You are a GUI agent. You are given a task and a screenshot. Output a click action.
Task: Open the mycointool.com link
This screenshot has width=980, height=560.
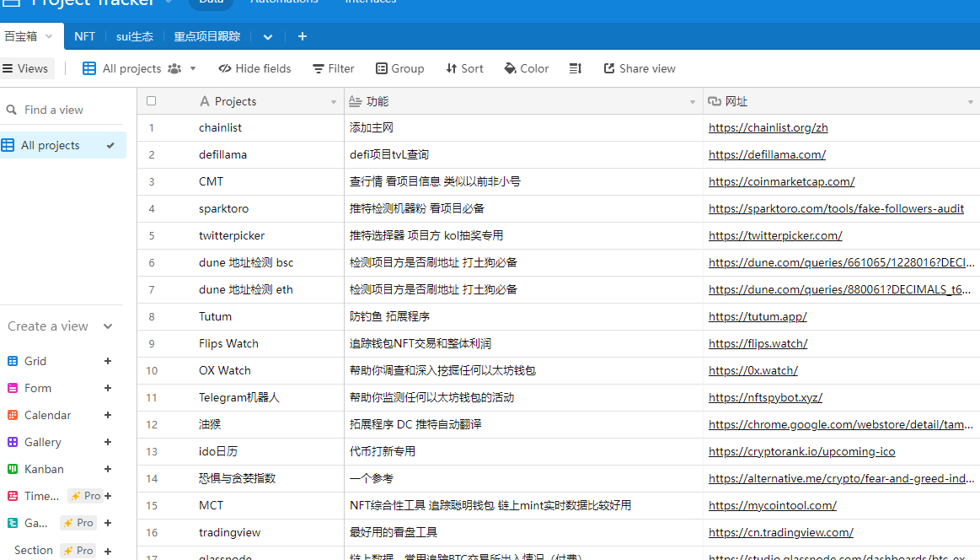click(x=773, y=505)
